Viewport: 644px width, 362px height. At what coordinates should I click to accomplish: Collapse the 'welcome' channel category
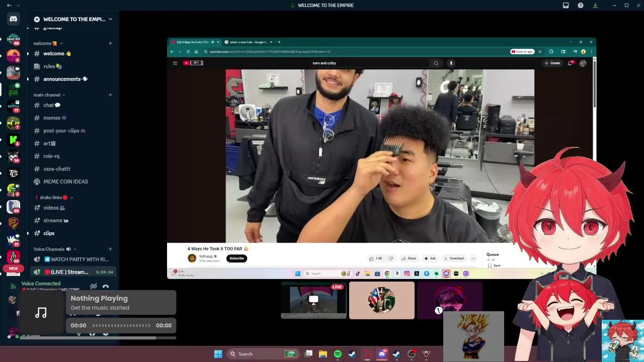point(48,43)
